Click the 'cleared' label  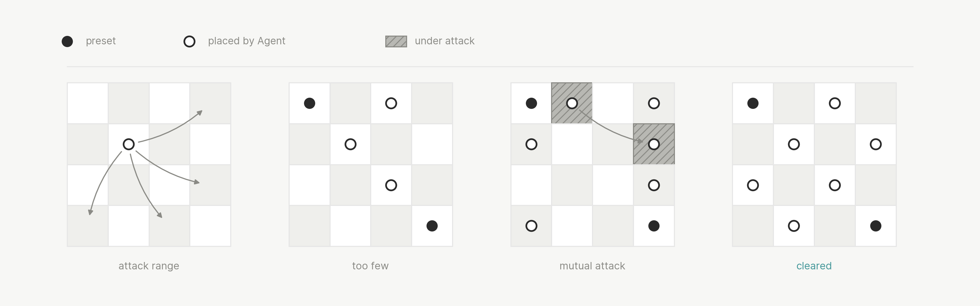point(814,266)
